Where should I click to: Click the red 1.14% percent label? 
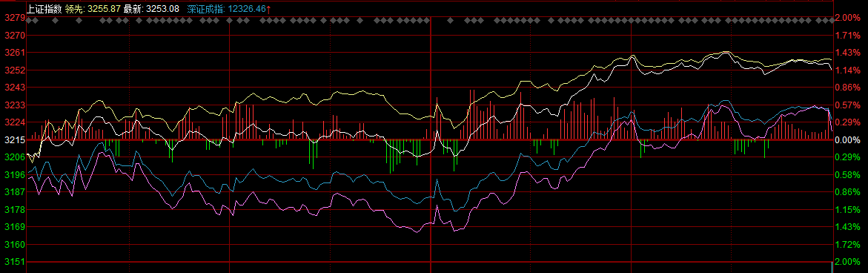(x=847, y=70)
